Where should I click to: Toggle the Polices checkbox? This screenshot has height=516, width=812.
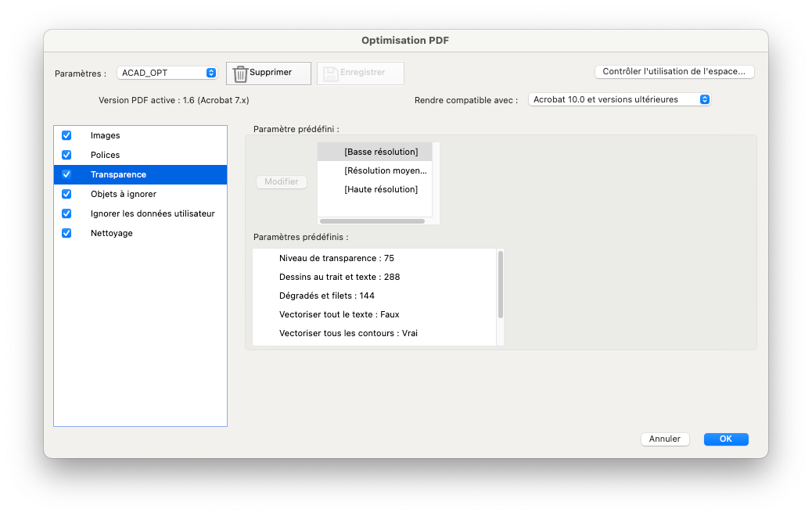[x=66, y=155]
